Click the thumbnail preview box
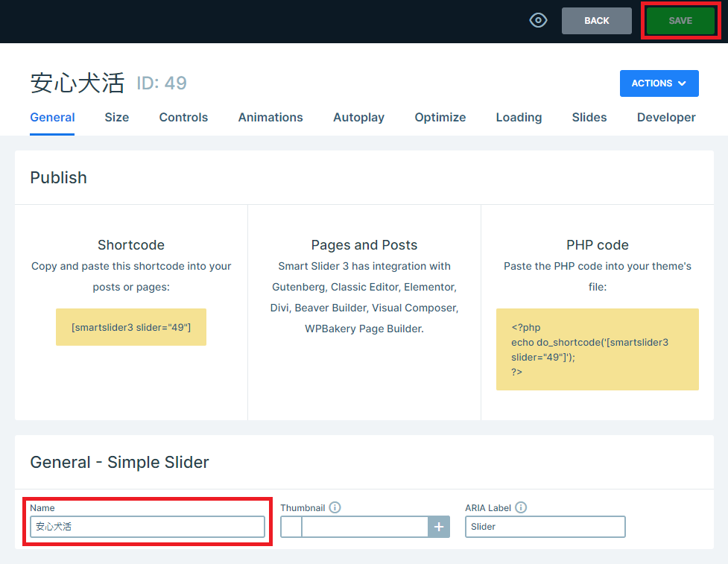 pyautogui.click(x=291, y=527)
